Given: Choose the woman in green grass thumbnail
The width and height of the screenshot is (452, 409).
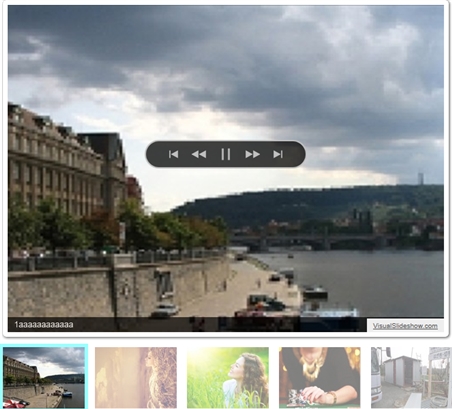Looking at the screenshot, I should [228, 377].
